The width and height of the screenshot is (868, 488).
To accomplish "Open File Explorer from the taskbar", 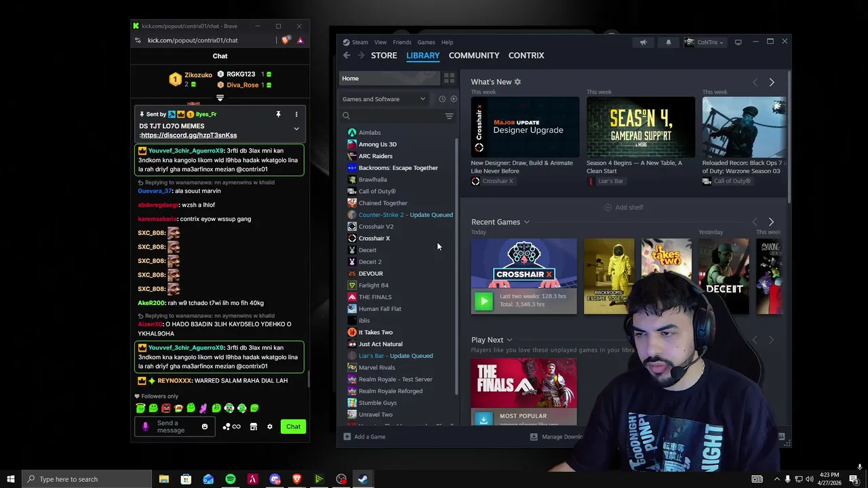I will pos(163,479).
